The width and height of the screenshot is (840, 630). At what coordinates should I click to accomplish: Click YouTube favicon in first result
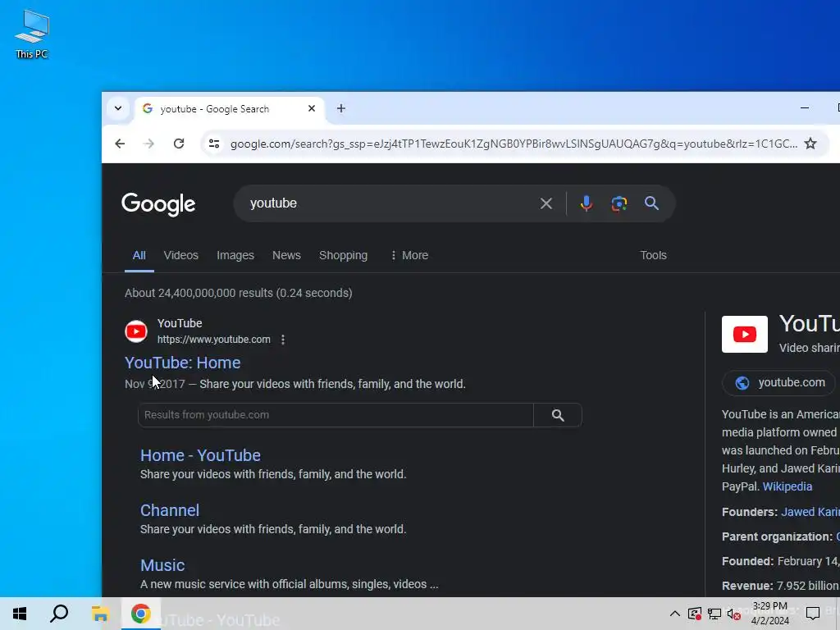coord(136,331)
